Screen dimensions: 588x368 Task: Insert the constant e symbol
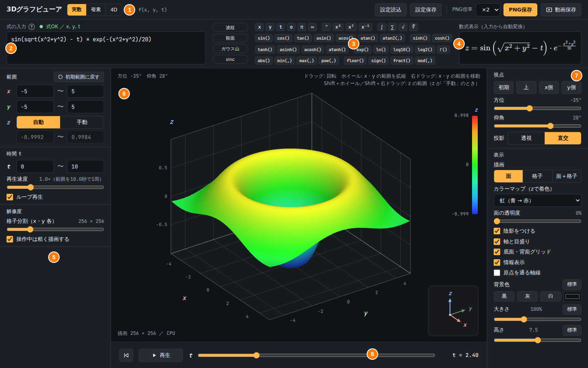(x=291, y=27)
